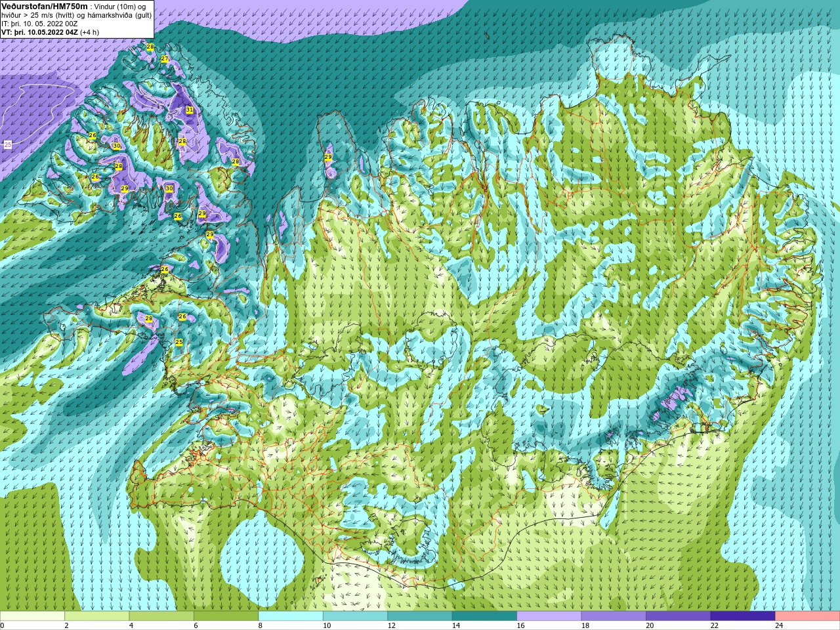Click the legend tick value 18
Viewport: 840px width, 630px height.
pyautogui.click(x=585, y=625)
